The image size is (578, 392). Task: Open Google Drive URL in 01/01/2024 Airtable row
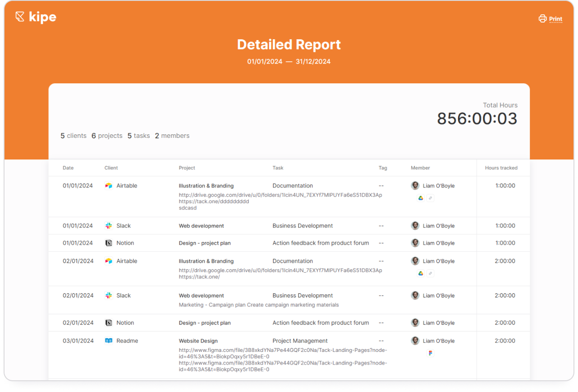pyautogui.click(x=280, y=195)
